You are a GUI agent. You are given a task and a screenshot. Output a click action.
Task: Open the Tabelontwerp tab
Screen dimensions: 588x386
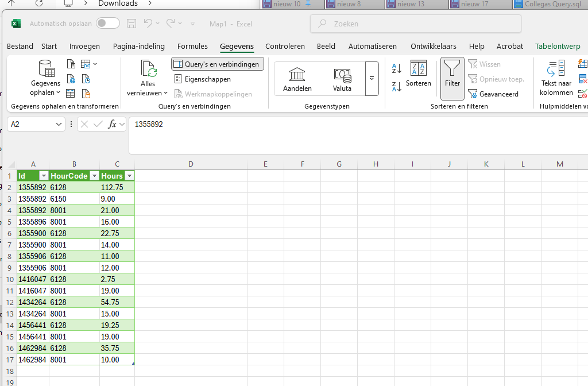click(557, 47)
